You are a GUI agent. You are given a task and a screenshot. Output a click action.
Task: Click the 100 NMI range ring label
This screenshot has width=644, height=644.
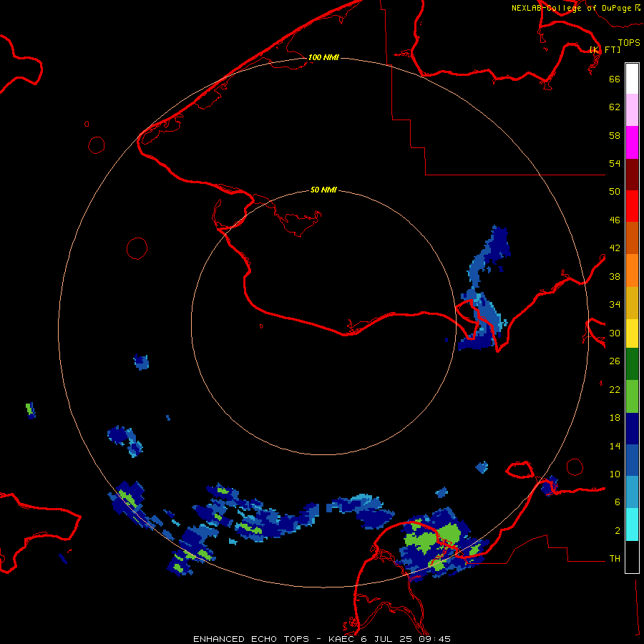pos(323,57)
